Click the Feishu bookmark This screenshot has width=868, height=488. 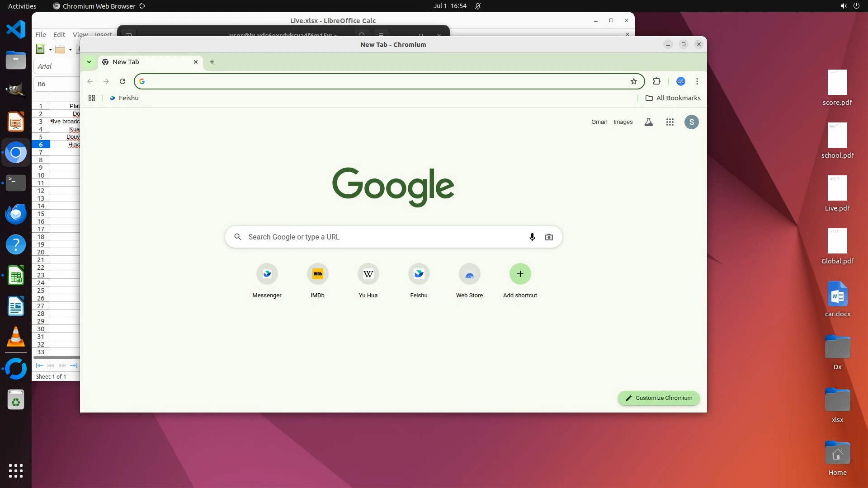coord(124,98)
